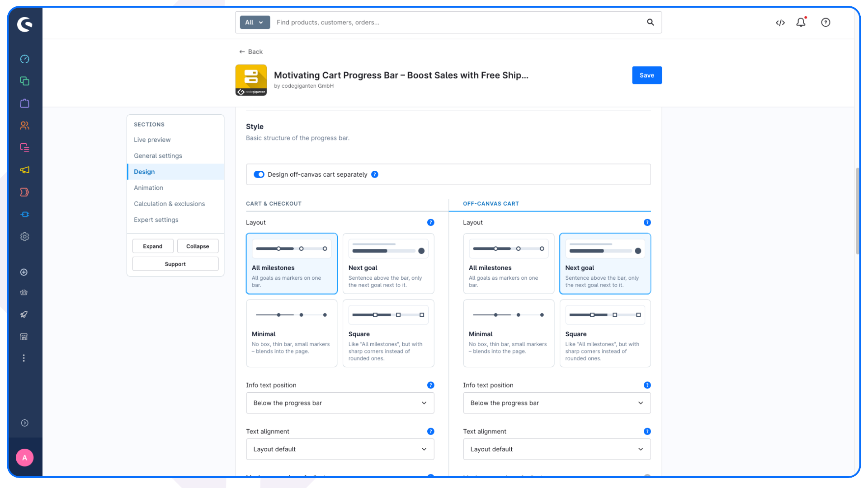868x488 pixels.
Task: Open the All search filter dropdown
Action: (255, 22)
